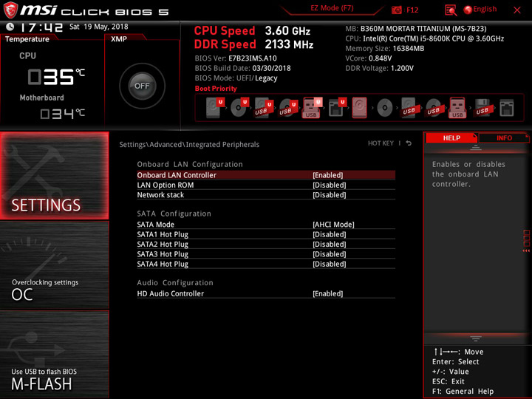Change Onboard LAN Controller [Enabled] value
The image size is (532, 399).
[x=328, y=175]
